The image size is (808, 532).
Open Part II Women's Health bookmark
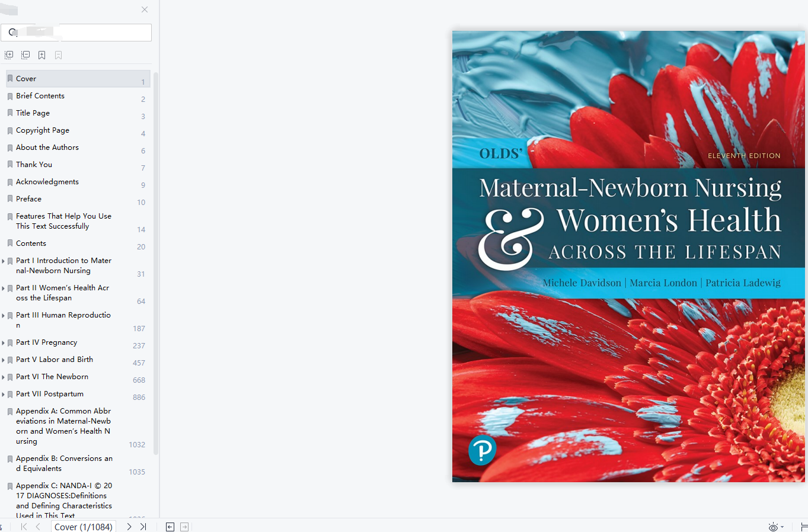coord(63,293)
